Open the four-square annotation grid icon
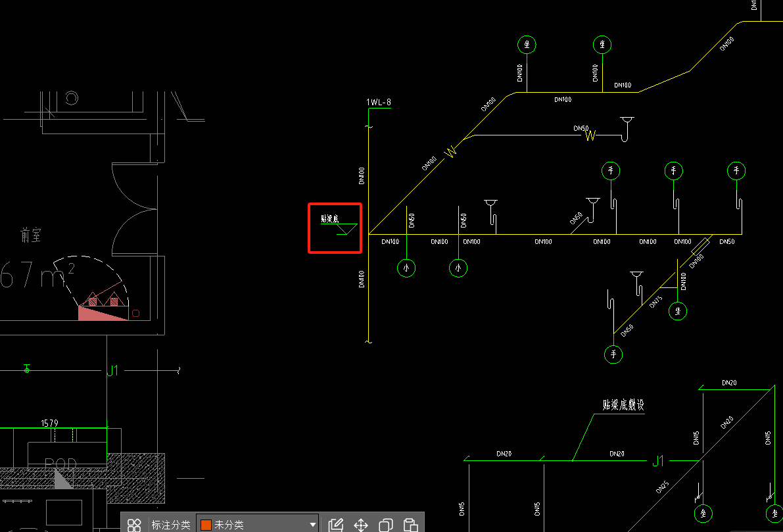Viewport: 783px width, 532px height. (x=134, y=525)
